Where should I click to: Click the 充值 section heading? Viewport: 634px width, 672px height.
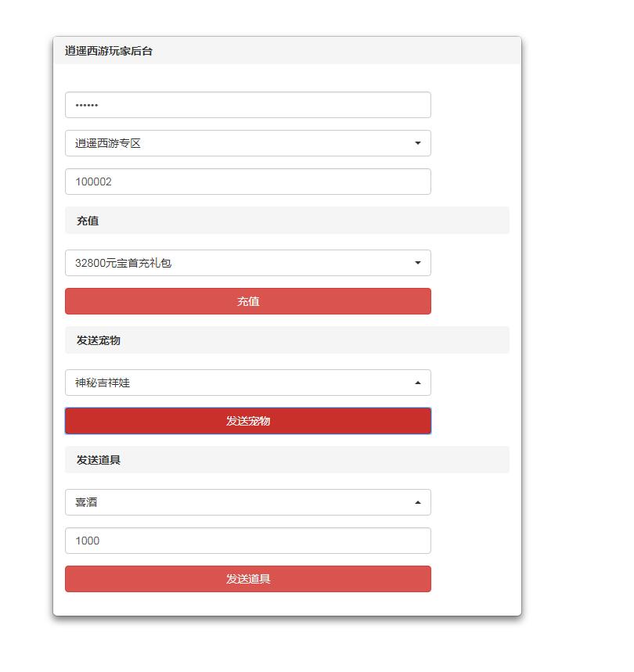click(x=88, y=221)
